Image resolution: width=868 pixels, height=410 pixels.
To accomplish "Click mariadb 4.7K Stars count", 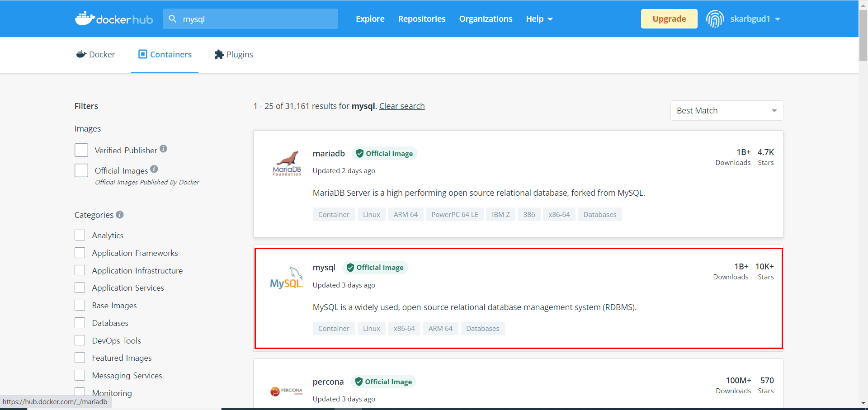I will pyautogui.click(x=766, y=157).
